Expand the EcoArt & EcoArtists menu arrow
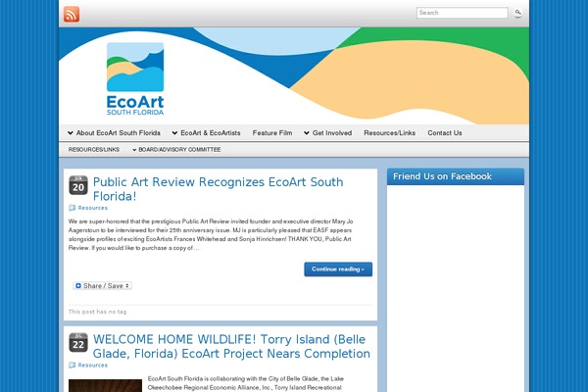The image size is (588, 392). click(174, 133)
